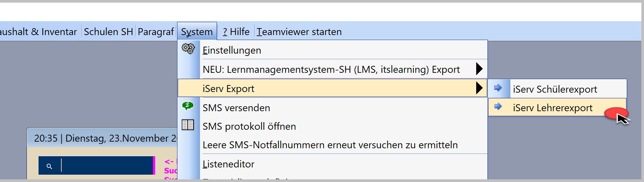Click the green SMS speech bubble icon

(188, 106)
